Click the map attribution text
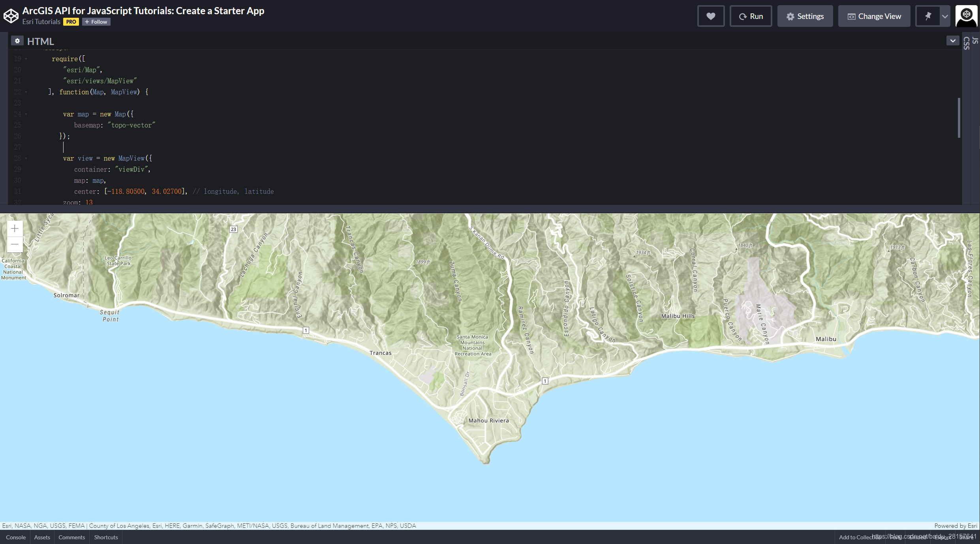 point(209,526)
